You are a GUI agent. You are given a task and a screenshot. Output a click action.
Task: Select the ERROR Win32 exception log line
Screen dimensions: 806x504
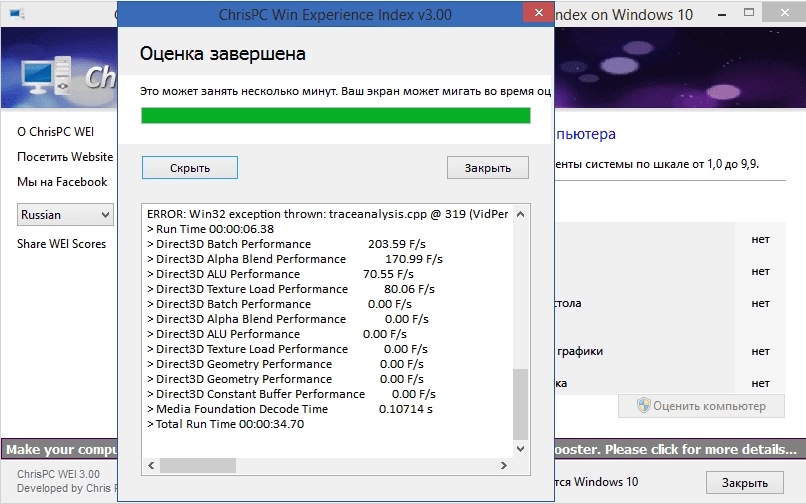tap(327, 214)
